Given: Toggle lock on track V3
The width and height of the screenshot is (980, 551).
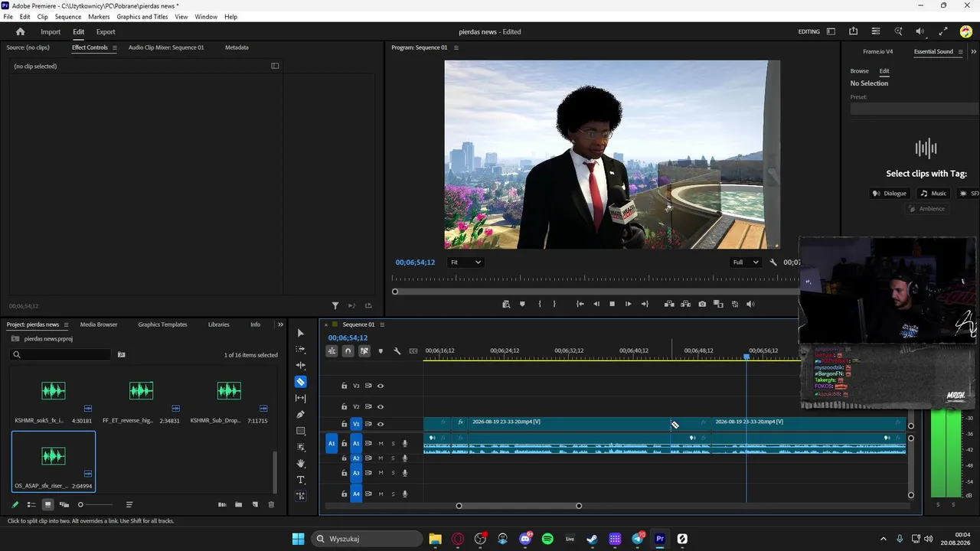Looking at the screenshot, I should click(345, 386).
